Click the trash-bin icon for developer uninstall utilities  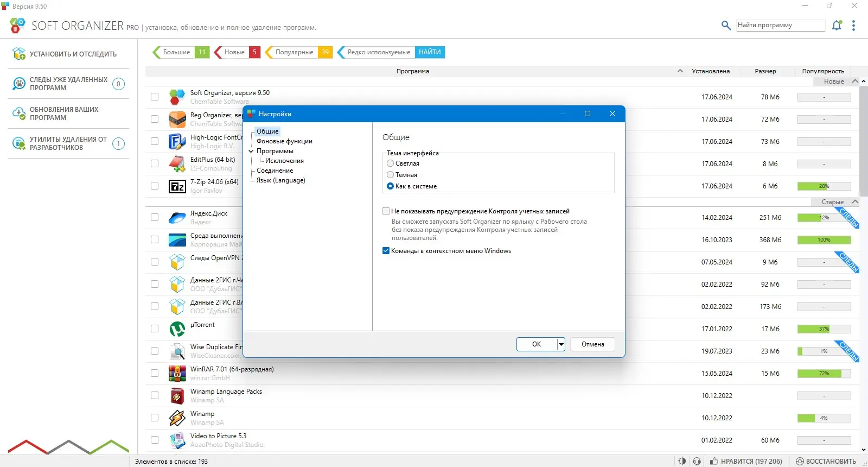pos(19,143)
